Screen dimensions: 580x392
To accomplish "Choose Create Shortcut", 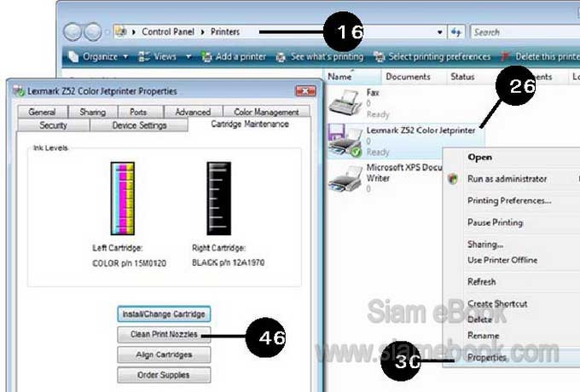I will [x=497, y=303].
